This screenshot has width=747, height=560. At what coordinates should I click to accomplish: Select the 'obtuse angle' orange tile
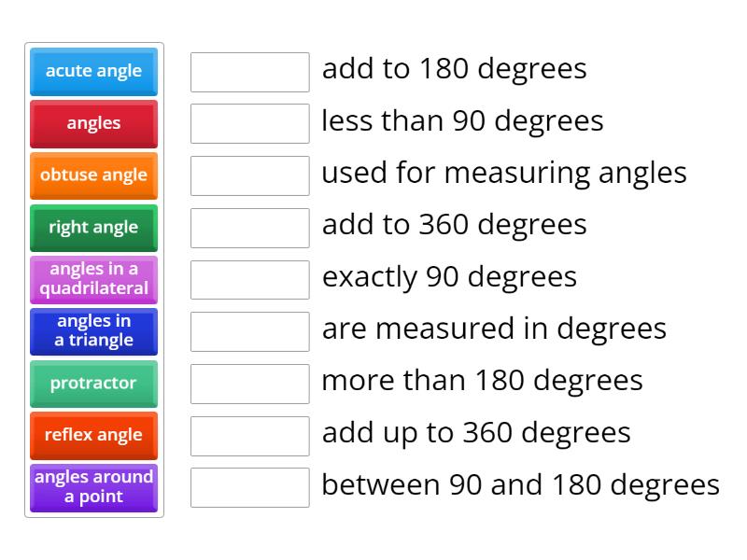(93, 175)
